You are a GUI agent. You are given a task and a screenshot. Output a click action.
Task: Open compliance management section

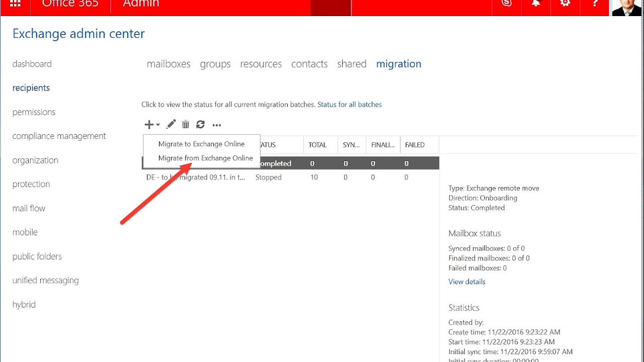point(59,136)
